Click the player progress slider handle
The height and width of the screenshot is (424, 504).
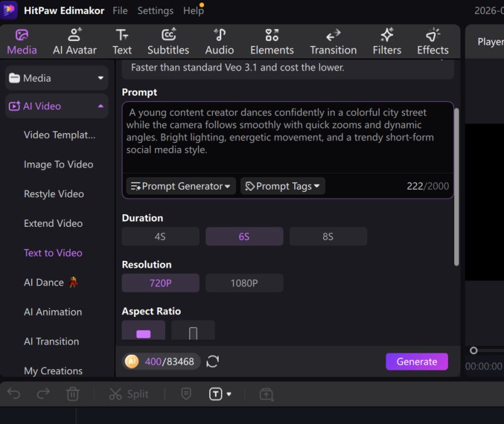coord(474,350)
